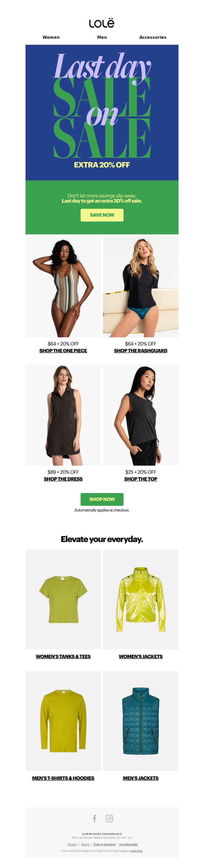Screen dimensions: 204x868
Task: Click SHOP THE DRESS link
Action: [x=63, y=479]
